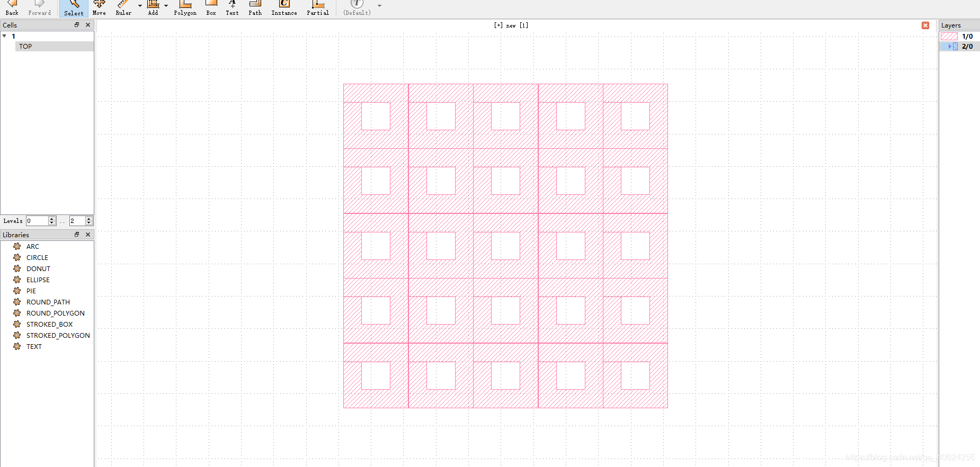Select the Polygon drawing tool

click(x=185, y=8)
